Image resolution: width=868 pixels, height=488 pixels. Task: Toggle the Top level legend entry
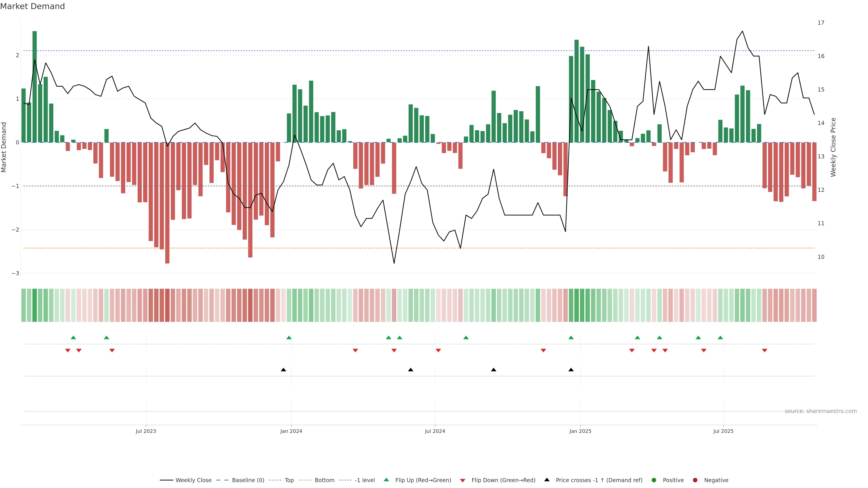(x=289, y=480)
